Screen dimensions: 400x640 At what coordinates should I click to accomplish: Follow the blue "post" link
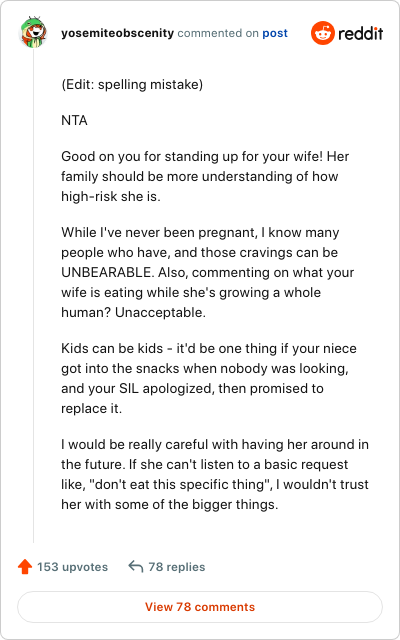coord(275,33)
